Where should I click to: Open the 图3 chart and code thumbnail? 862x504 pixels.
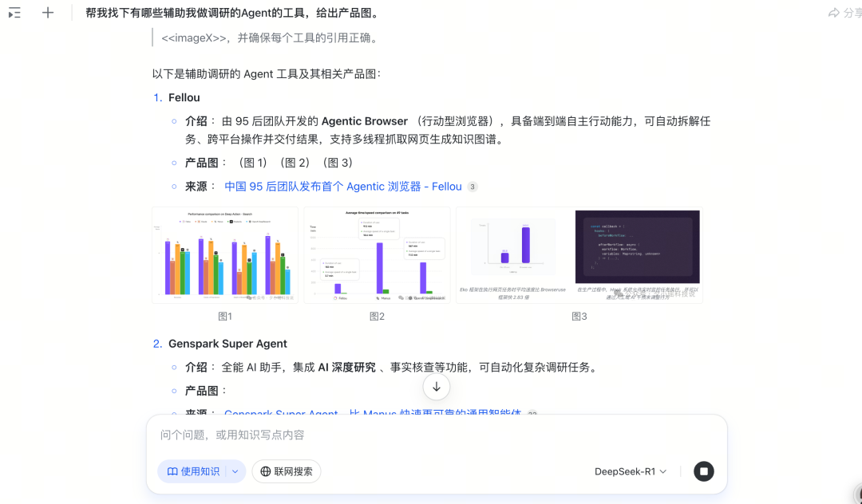[579, 254]
